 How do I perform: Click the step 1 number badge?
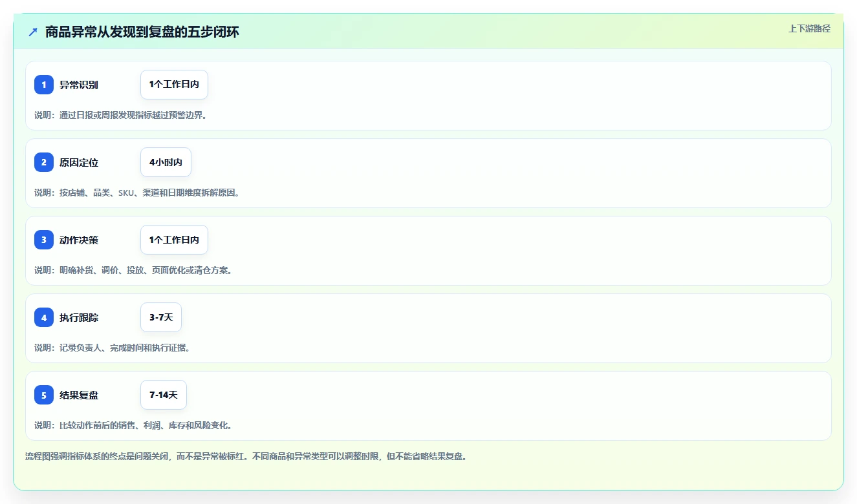44,85
